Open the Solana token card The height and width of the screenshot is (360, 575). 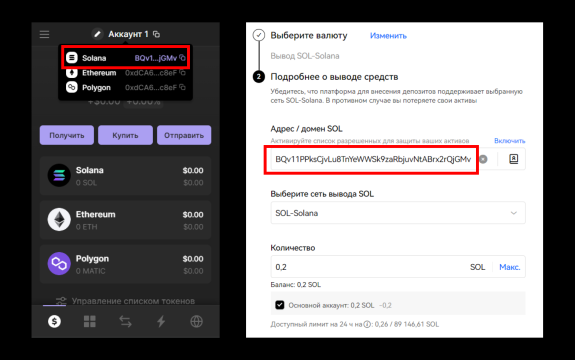click(125, 176)
